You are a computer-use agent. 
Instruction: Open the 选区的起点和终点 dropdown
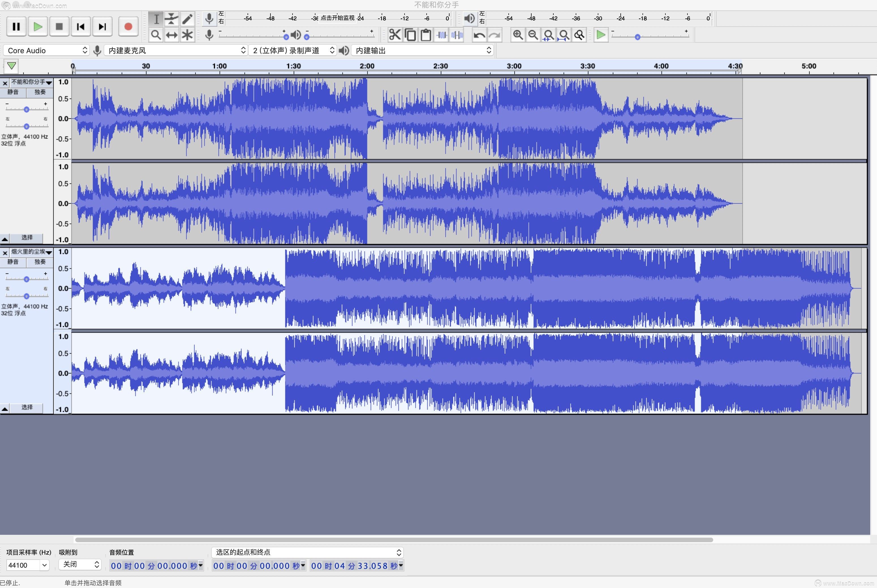(x=308, y=552)
